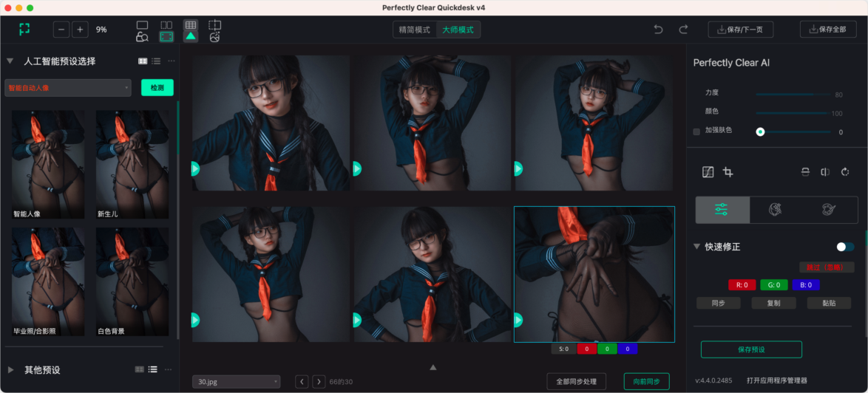The image size is (868, 393).
Task: Redo the last change
Action: 684,30
